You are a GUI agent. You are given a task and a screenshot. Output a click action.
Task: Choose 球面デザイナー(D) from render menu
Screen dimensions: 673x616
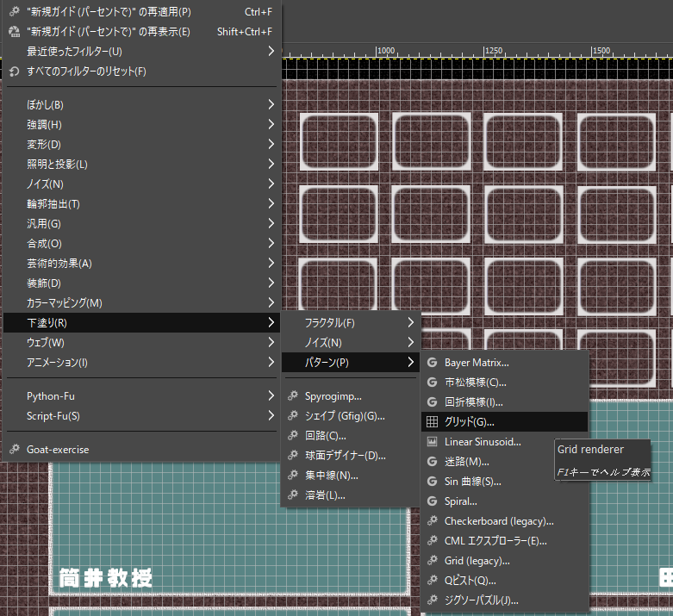(345, 456)
